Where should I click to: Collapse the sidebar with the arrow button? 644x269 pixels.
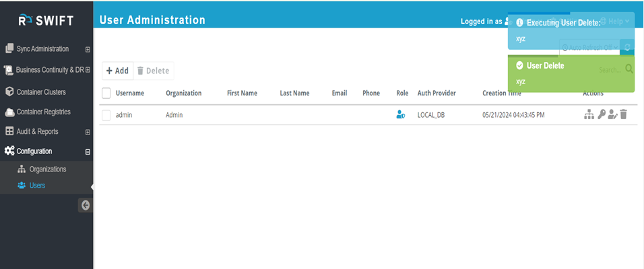coord(86,205)
